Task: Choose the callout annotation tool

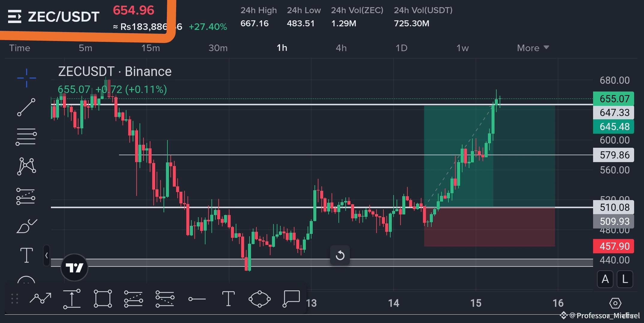Action: [291, 298]
